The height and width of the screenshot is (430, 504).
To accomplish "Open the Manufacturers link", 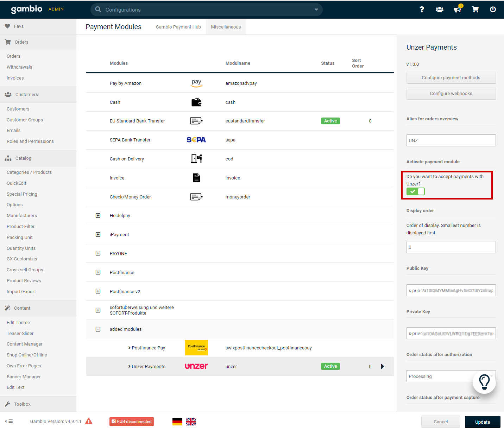I will (x=22, y=216).
